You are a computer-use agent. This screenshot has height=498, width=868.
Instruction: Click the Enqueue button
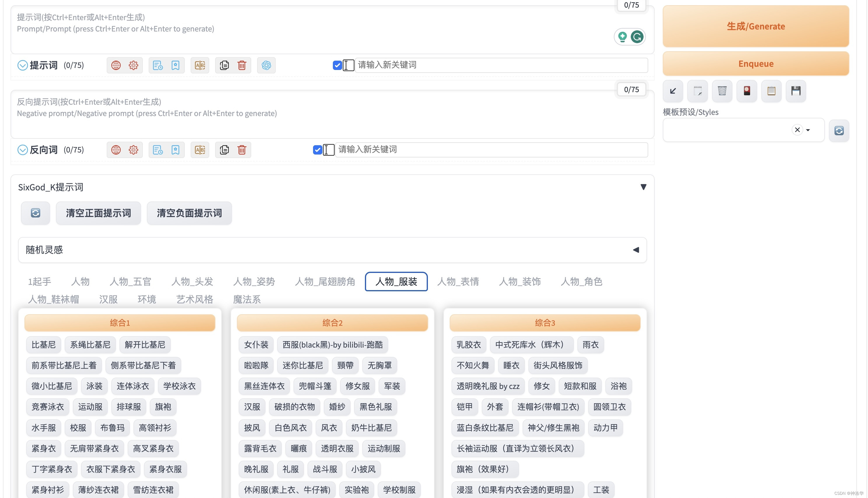755,64
